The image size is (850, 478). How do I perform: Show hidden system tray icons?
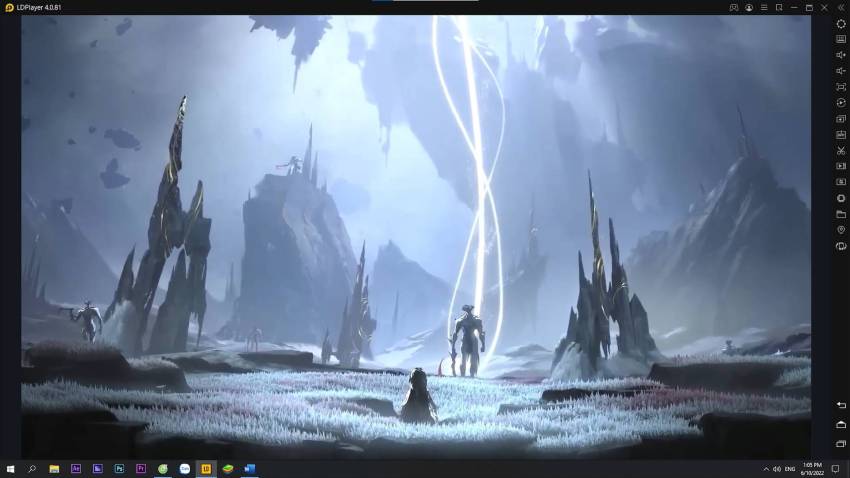point(766,469)
